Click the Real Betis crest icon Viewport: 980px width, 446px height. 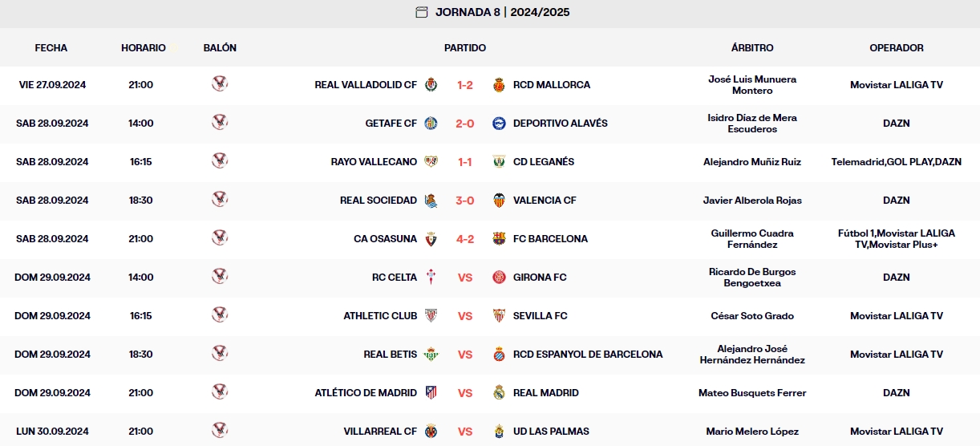point(431,355)
